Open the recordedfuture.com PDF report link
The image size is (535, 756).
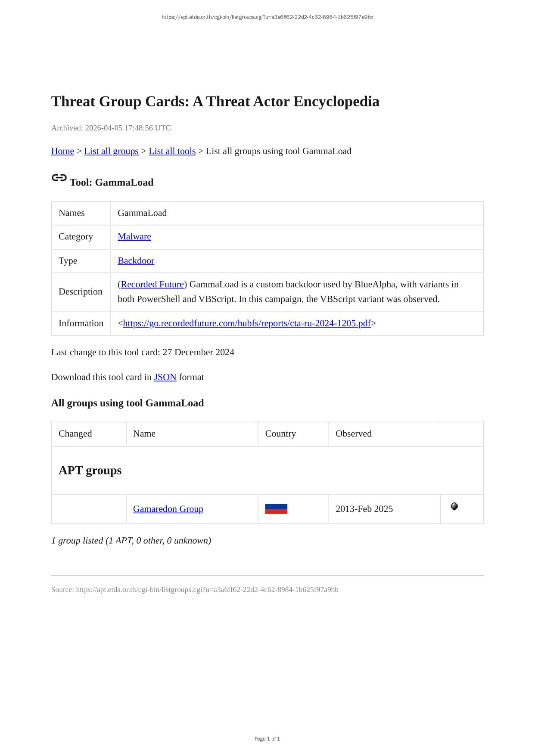[x=246, y=323]
